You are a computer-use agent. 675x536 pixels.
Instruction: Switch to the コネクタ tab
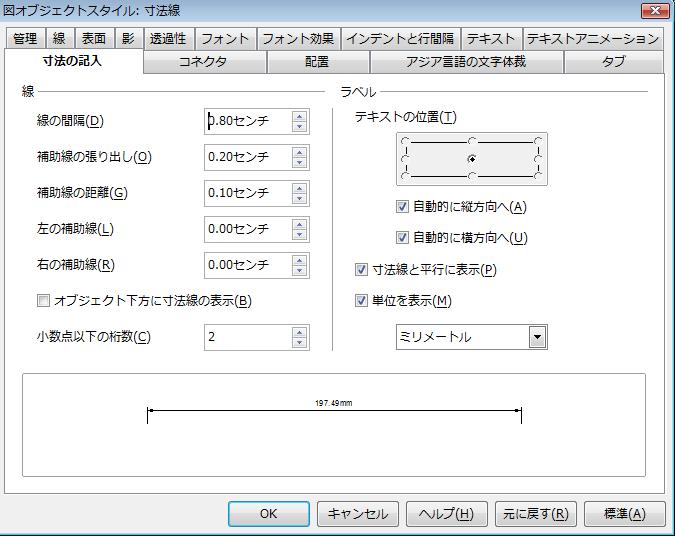click(203, 62)
